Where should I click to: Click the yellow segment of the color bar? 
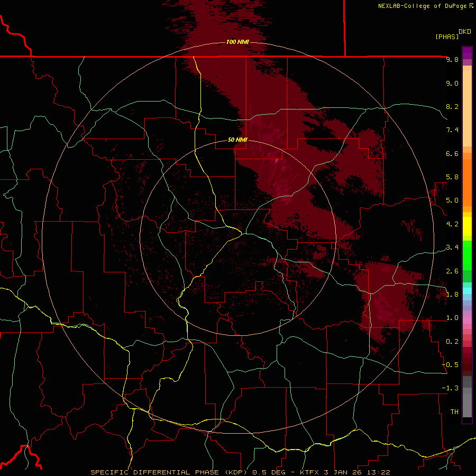pyautogui.click(x=467, y=226)
